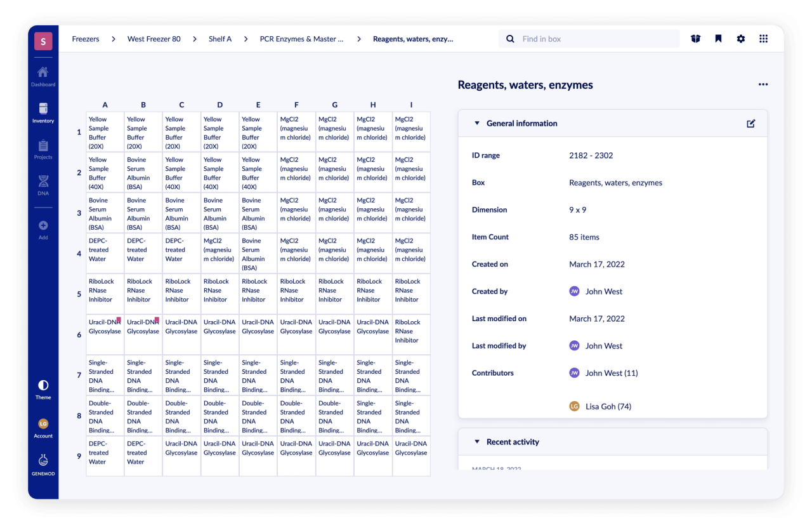Click John West avatar next to Created by

[x=574, y=291]
